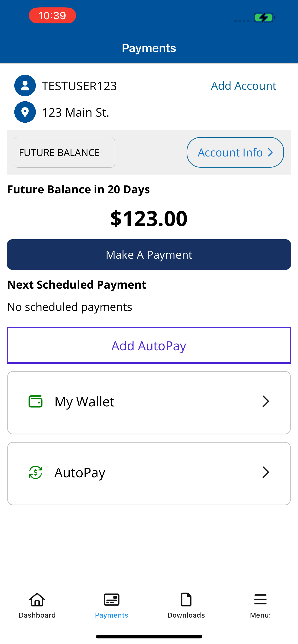The width and height of the screenshot is (298, 644).
Task: Tap the user profile icon beside TESTUSER123
Action: 25,86
